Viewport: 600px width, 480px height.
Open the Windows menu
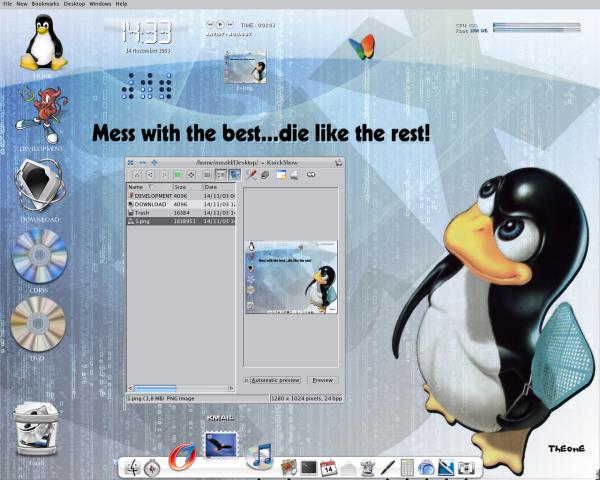(x=100, y=4)
